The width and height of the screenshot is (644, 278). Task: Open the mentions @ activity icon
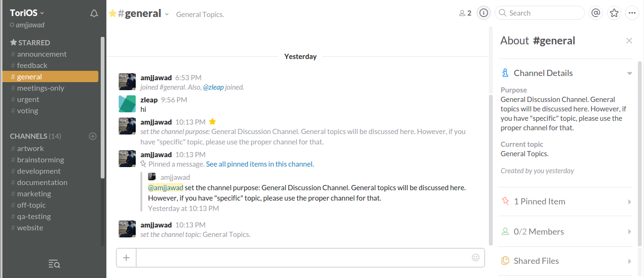596,13
